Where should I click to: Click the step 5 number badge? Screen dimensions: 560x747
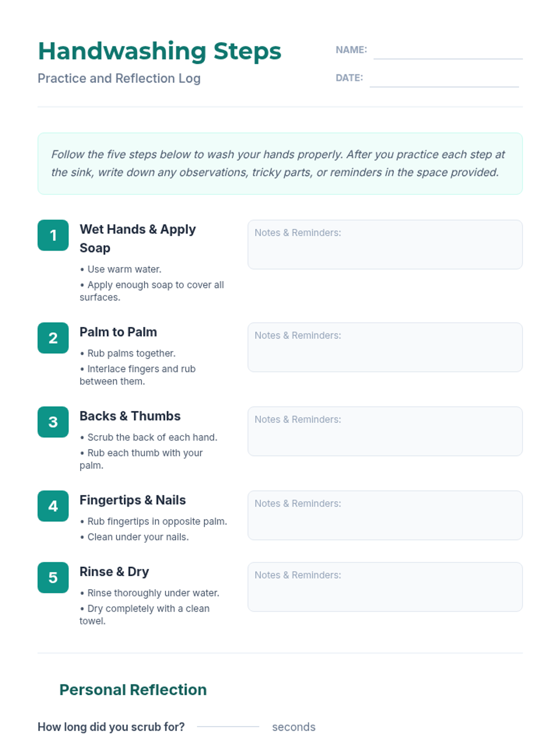tap(53, 578)
